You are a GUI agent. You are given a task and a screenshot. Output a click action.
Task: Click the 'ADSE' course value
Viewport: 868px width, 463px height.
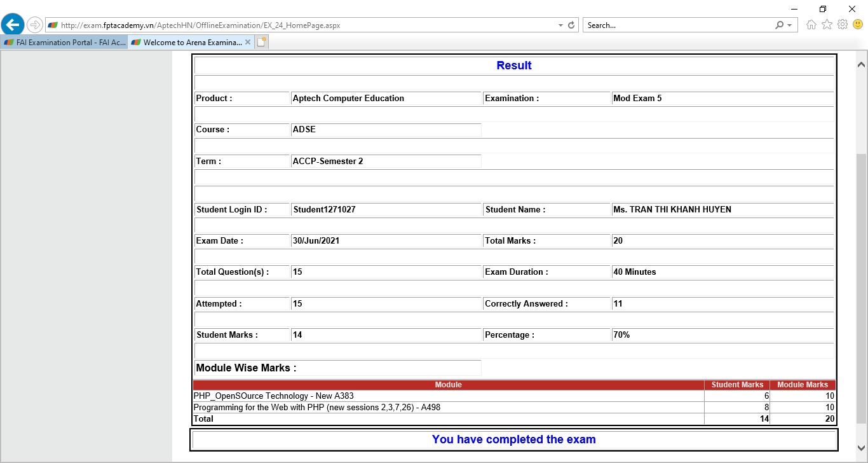pyautogui.click(x=304, y=130)
